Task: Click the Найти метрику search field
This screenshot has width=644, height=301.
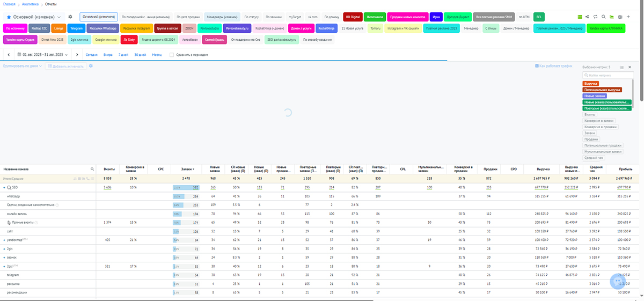Action: tap(608, 75)
